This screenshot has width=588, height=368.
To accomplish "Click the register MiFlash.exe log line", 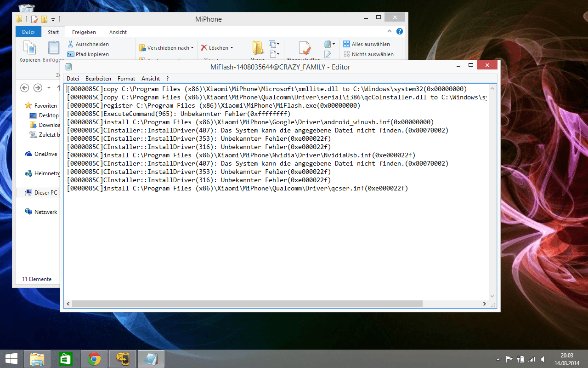I will (x=214, y=105).
